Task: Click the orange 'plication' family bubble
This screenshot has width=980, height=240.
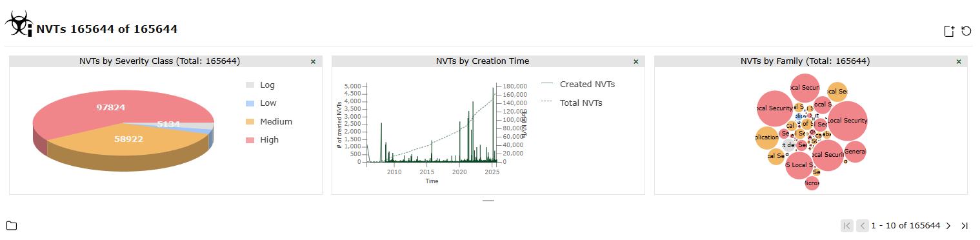Action: point(766,137)
